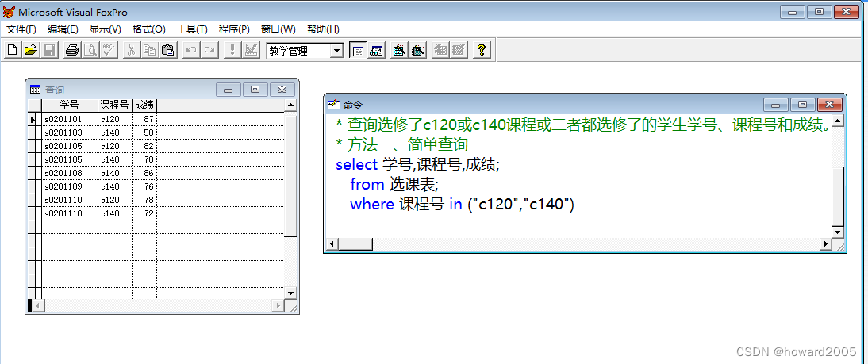Click the Help question mark icon
The width and height of the screenshot is (868, 364).
(481, 50)
